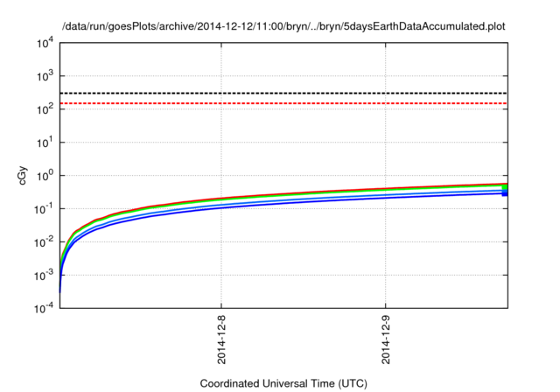Screen dimensions: 560x392
Task: Click the 10^-1 y-axis label
Action: [45, 209]
